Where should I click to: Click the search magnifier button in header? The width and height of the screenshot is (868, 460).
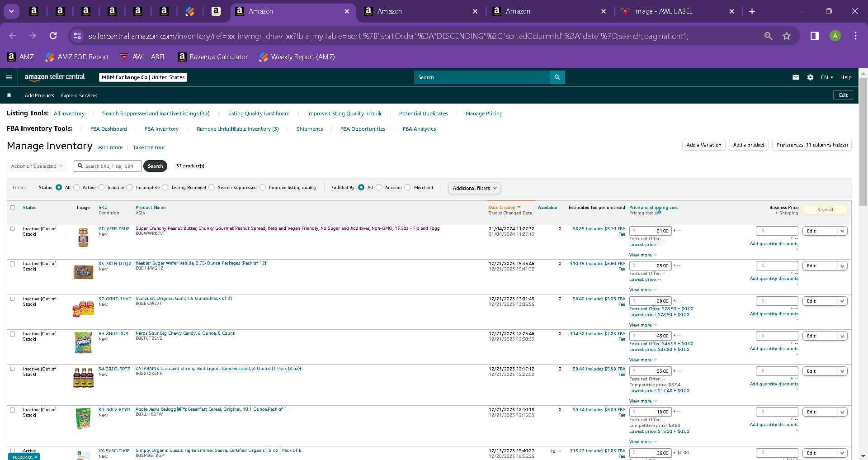[557, 77]
